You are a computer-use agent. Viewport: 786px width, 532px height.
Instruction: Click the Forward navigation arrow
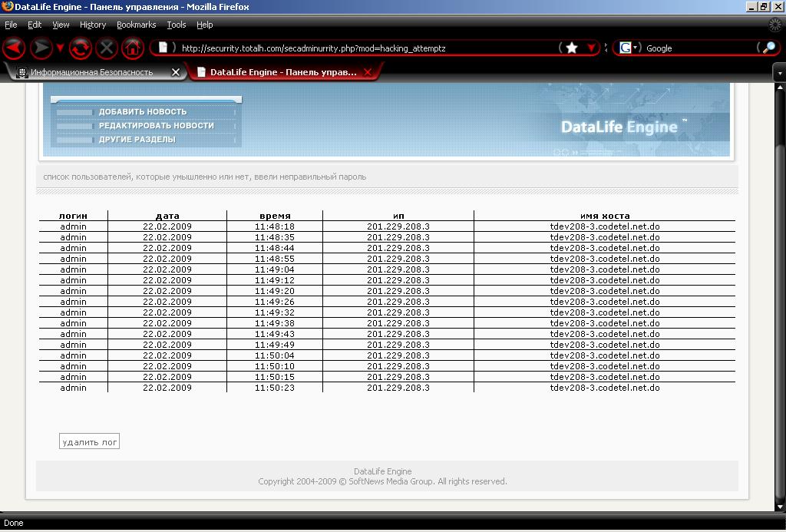point(41,48)
